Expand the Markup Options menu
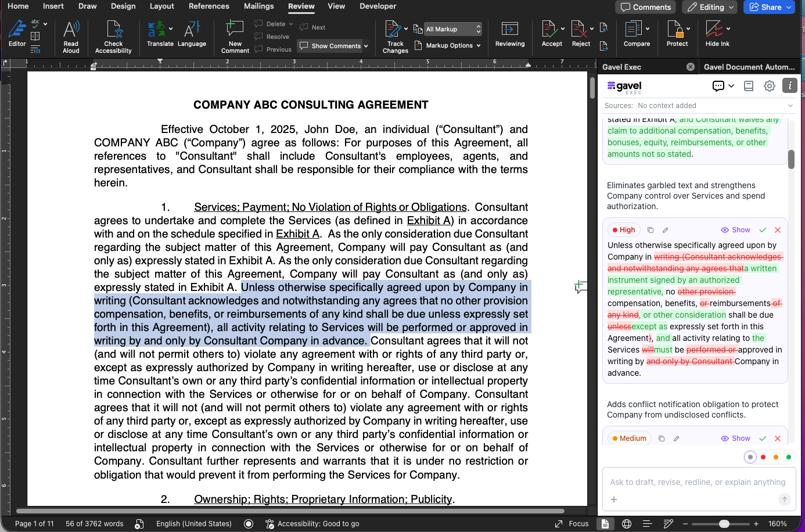 (448, 45)
